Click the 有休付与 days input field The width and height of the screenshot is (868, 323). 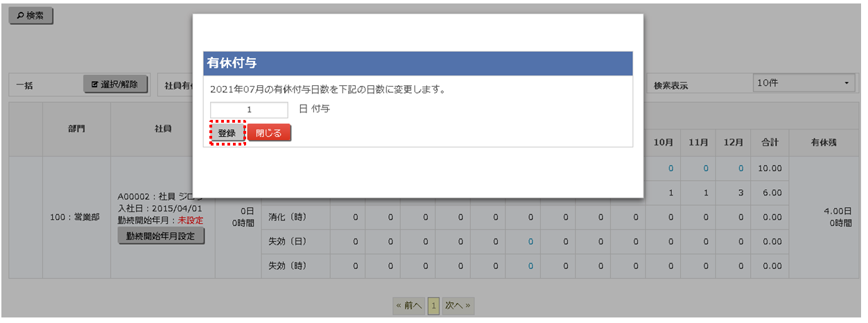[249, 110]
